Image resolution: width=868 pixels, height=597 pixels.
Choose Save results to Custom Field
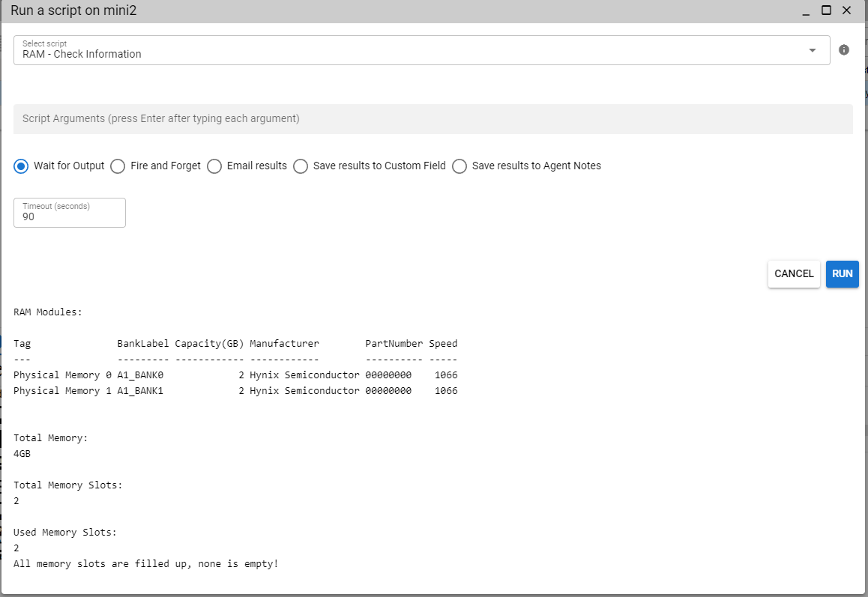point(301,166)
